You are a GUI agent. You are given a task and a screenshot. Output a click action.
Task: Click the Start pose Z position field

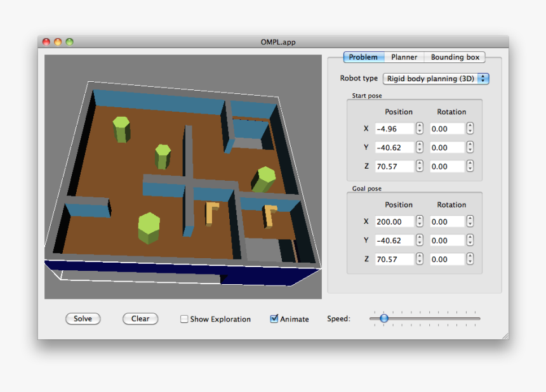pos(394,166)
